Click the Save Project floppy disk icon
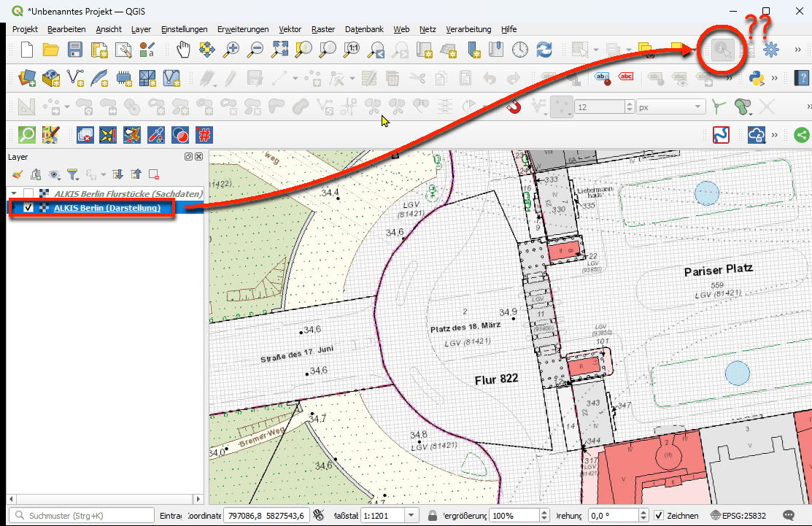Screen dimensions: 812x526 click(74, 50)
